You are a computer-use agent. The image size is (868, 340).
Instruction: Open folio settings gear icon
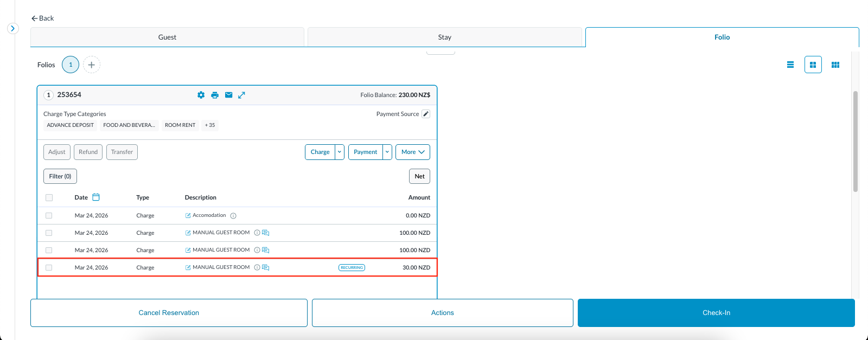pos(201,95)
